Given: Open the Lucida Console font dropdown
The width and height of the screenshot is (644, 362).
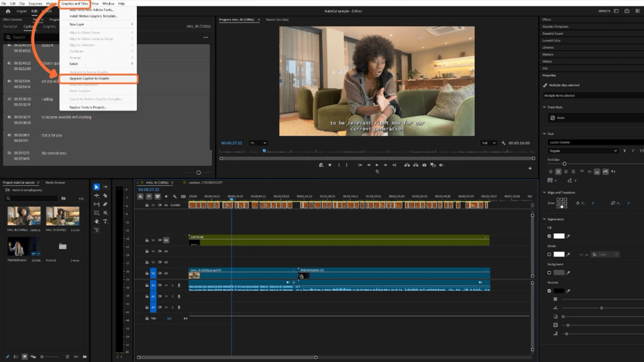Looking at the screenshot, I should (596, 142).
